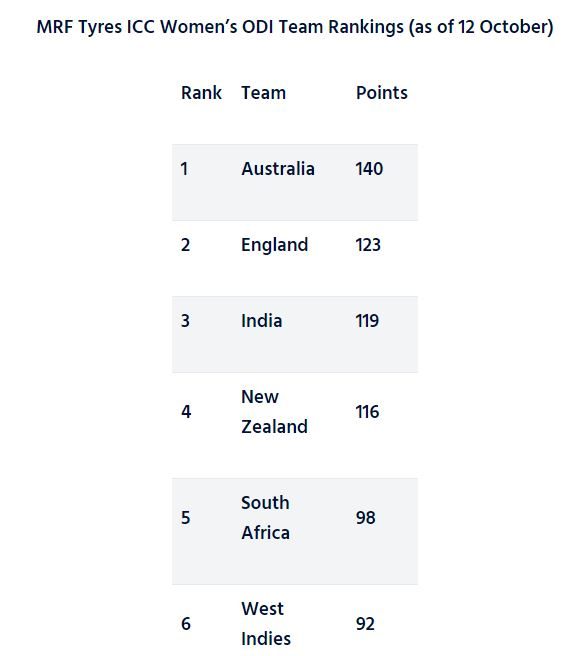Click rank number 1 cell
This screenshot has height=656, width=581.
tap(184, 169)
